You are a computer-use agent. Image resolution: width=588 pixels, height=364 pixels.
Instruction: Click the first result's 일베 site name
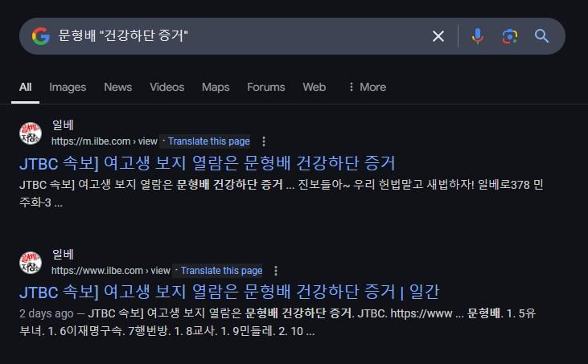point(63,125)
